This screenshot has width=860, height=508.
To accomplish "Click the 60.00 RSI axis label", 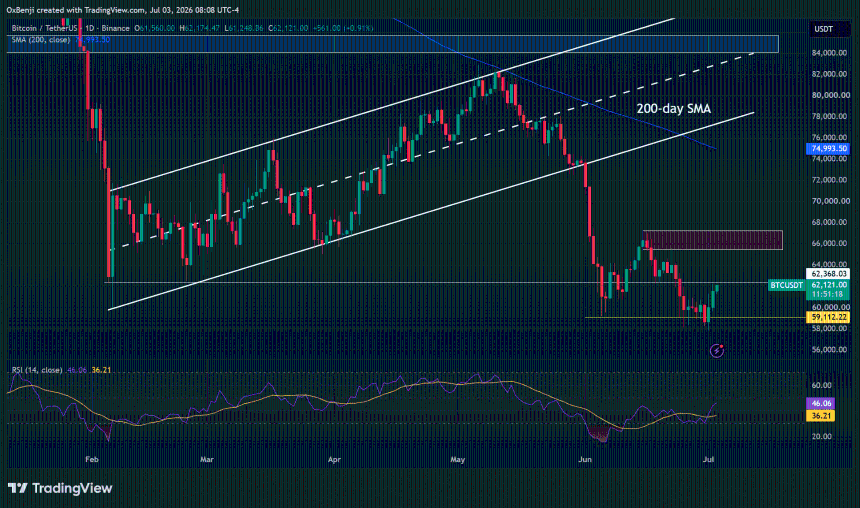I will (x=821, y=385).
